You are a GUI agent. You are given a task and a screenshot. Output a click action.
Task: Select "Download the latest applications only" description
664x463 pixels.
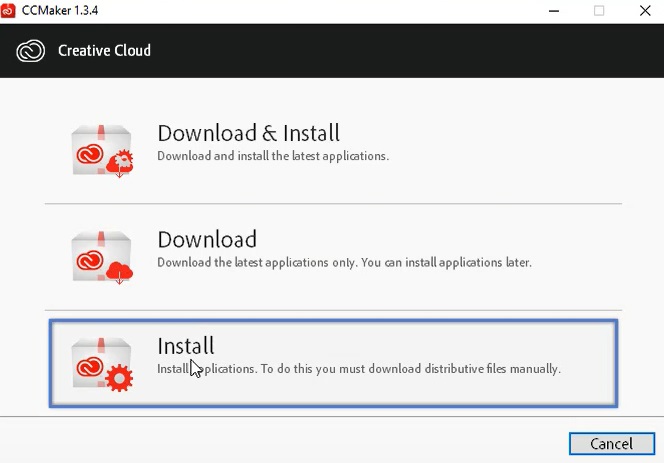click(344, 263)
